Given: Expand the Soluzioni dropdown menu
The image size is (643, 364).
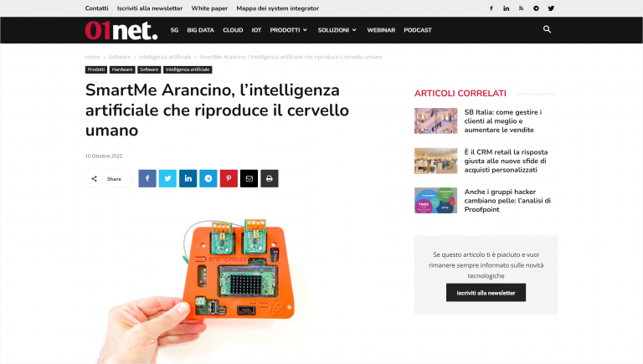Looking at the screenshot, I should 337,30.
